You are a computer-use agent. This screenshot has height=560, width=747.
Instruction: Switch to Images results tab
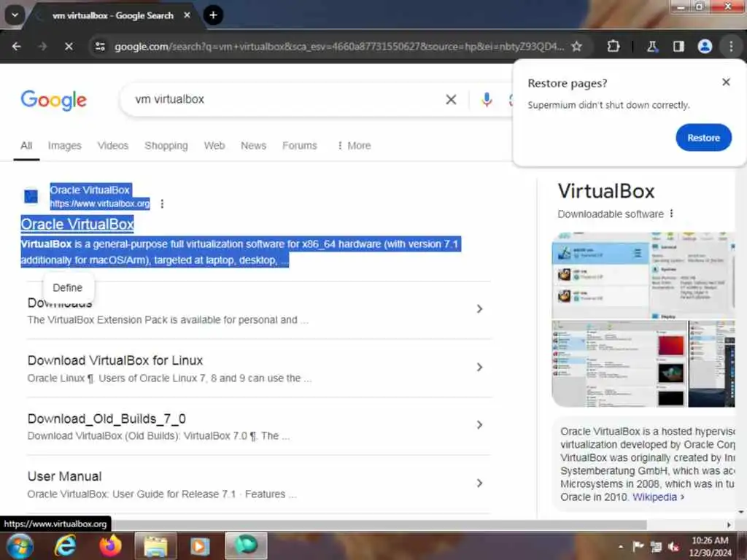(64, 145)
